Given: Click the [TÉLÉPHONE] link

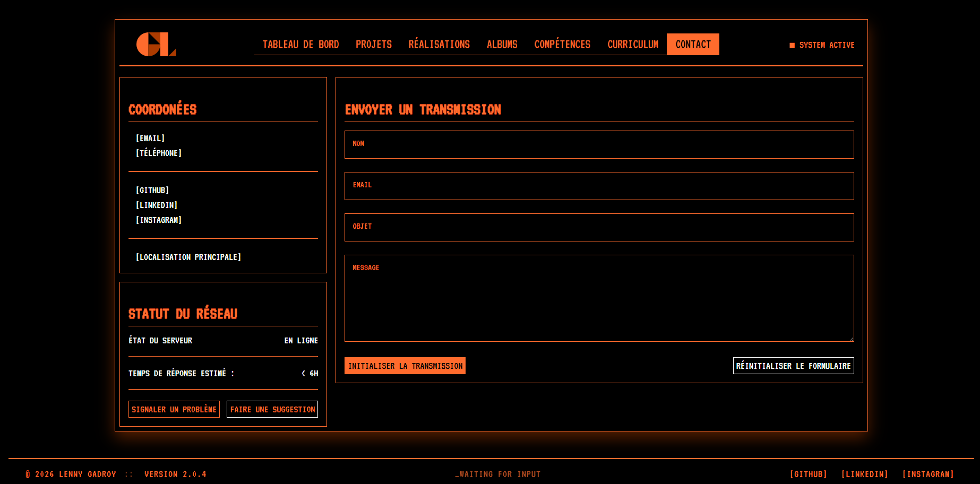Looking at the screenshot, I should [159, 153].
